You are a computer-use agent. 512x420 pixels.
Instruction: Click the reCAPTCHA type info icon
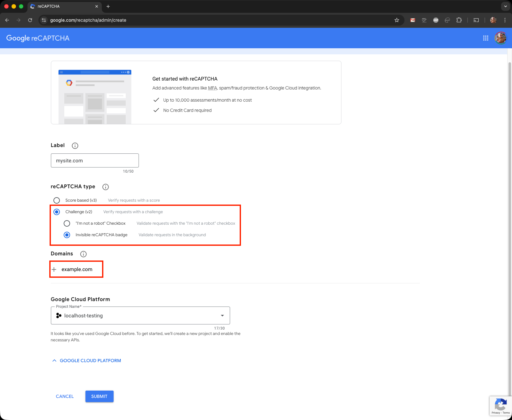(x=105, y=187)
